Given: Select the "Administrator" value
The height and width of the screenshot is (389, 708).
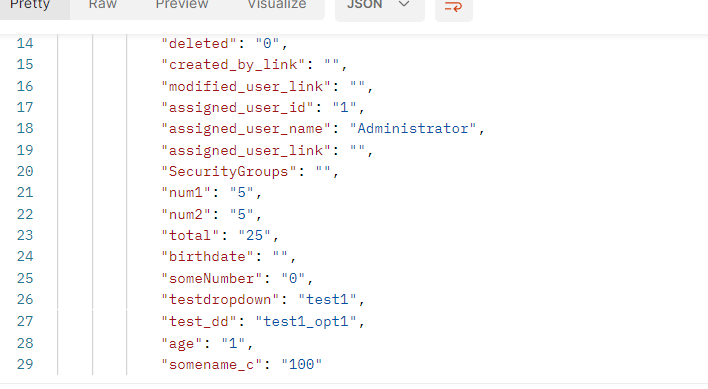Looking at the screenshot, I should [413, 129].
